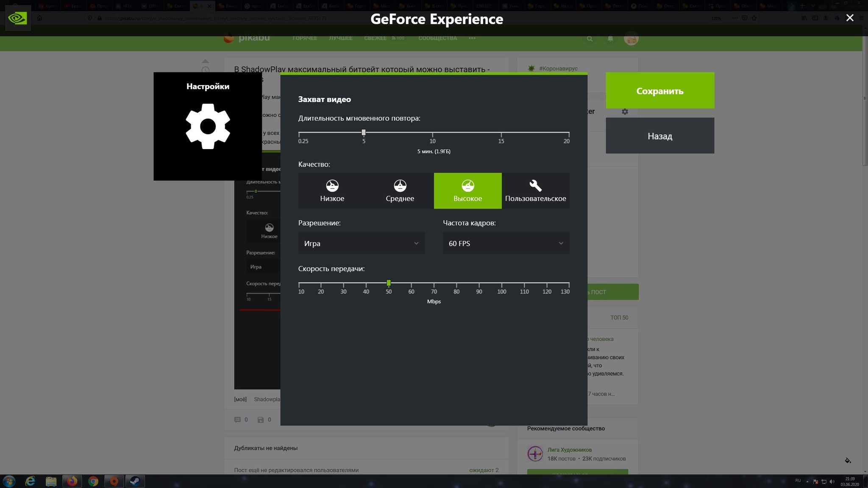The height and width of the screenshot is (488, 868).
Task: Open СВЕЖЕЕ tab on pikabu
Action: 375,38
